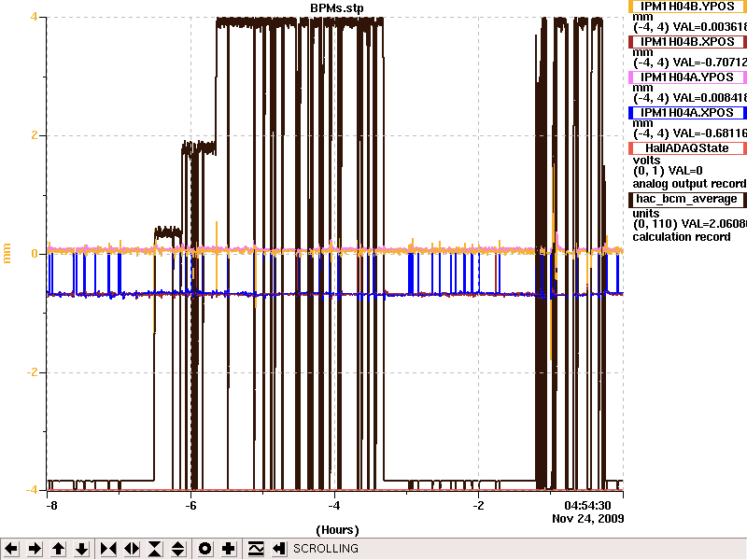Pan the graph right with the right arrow
The image size is (747, 560).
(x=35, y=549)
